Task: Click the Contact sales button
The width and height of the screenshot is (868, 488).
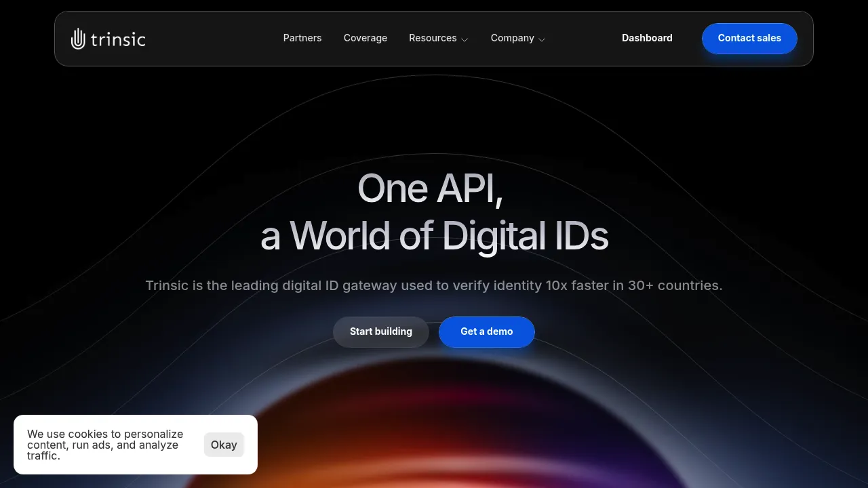Action: (749, 38)
